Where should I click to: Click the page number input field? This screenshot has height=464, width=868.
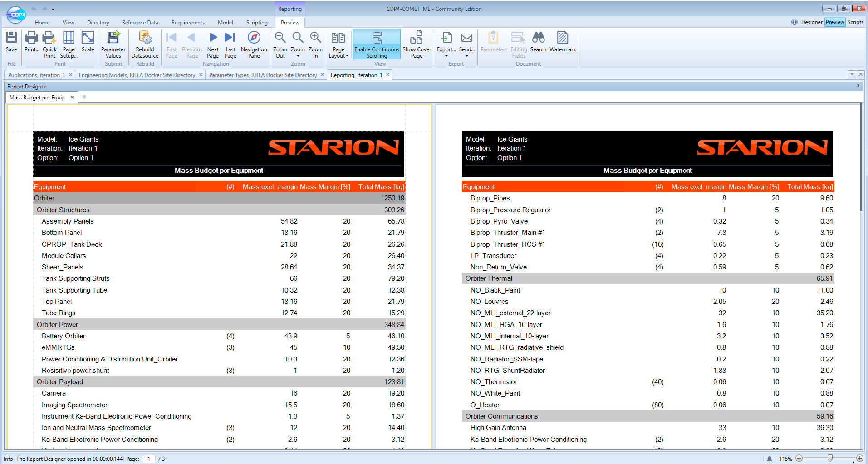point(149,459)
